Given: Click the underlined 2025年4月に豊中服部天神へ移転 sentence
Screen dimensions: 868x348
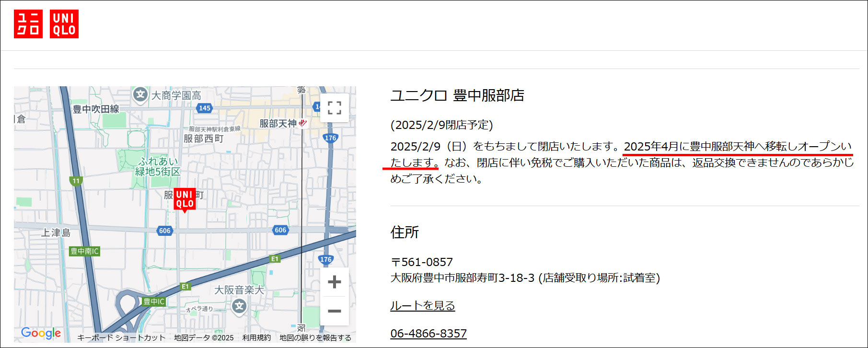Looking at the screenshot, I should tap(738, 146).
